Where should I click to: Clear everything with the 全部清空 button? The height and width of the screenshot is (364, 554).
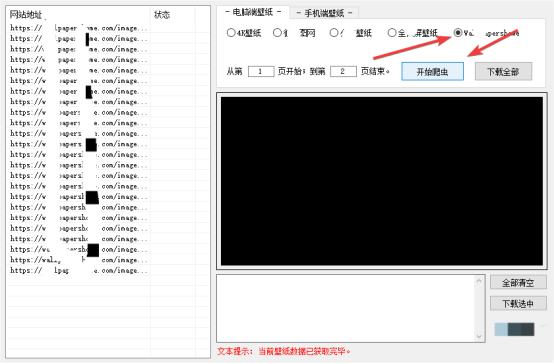pos(518,282)
